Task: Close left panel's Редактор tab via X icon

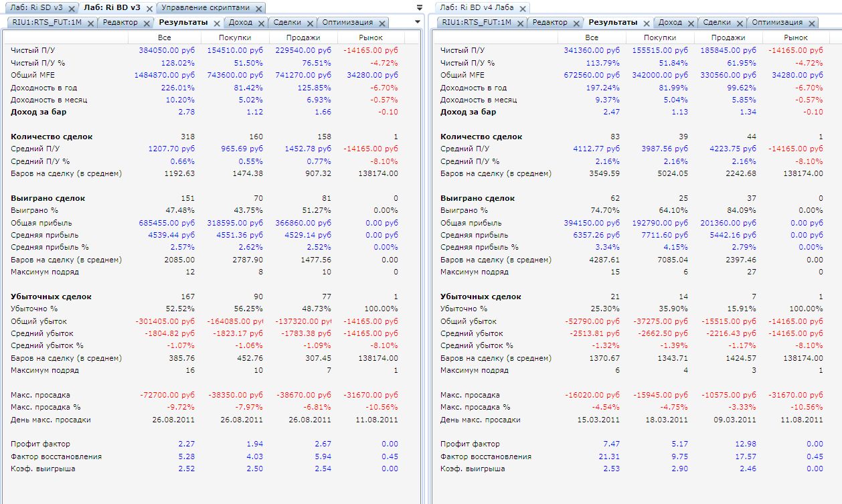Action: click(146, 23)
